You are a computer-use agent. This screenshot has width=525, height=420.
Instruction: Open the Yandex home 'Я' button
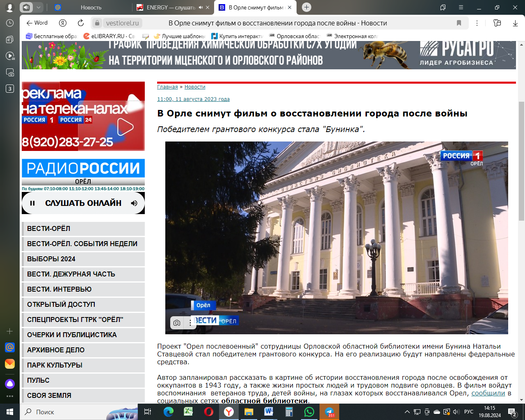click(x=63, y=23)
